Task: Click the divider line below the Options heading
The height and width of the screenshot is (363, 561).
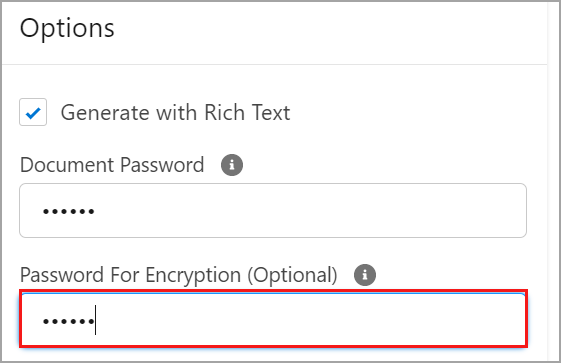Action: [274, 65]
